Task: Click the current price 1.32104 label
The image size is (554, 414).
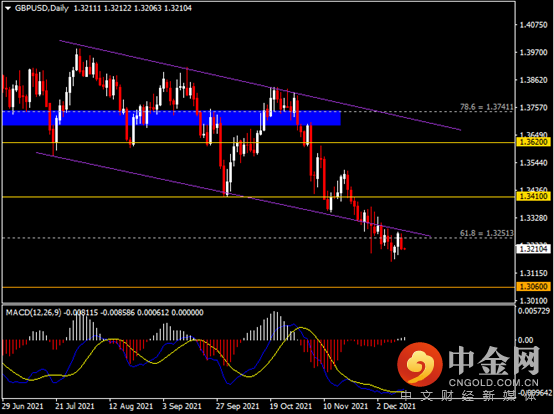Action: click(x=534, y=249)
